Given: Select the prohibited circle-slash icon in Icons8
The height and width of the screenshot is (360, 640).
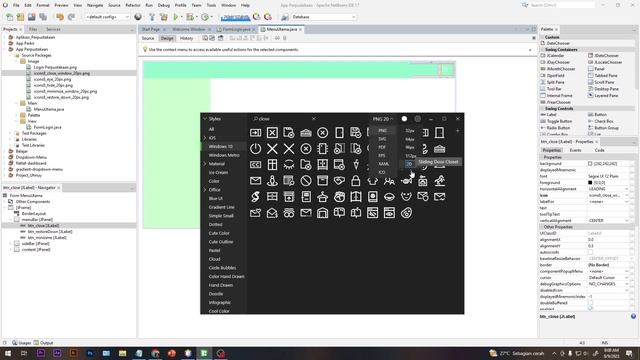Looking at the screenshot, I should click(306, 180).
